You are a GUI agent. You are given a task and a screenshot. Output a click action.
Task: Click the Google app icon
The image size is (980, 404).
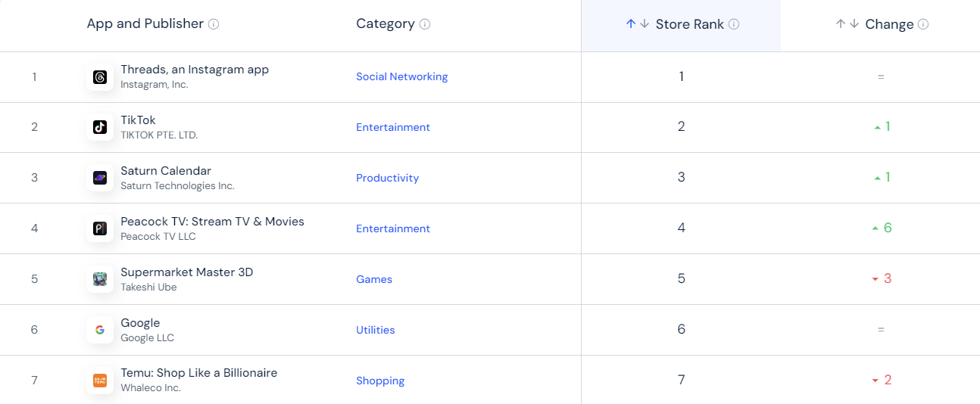pyautogui.click(x=100, y=330)
